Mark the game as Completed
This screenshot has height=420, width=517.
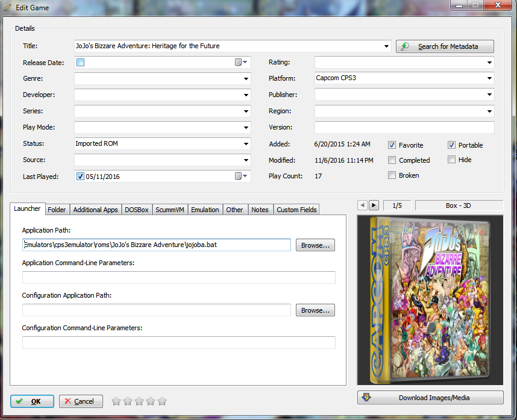[392, 160]
